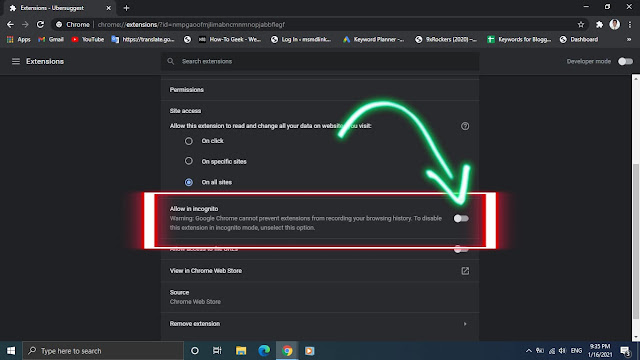Open the notification center icon
640x360 pixels.
[x=625, y=351]
